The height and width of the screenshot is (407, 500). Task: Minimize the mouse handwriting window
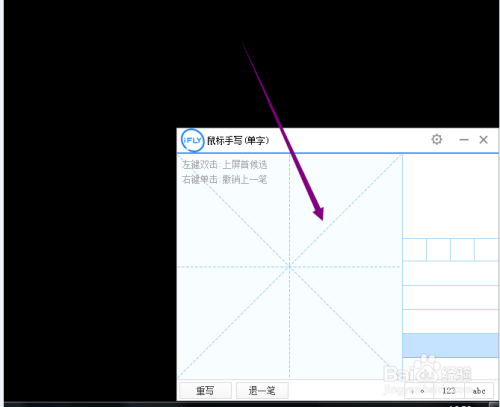coord(464,140)
